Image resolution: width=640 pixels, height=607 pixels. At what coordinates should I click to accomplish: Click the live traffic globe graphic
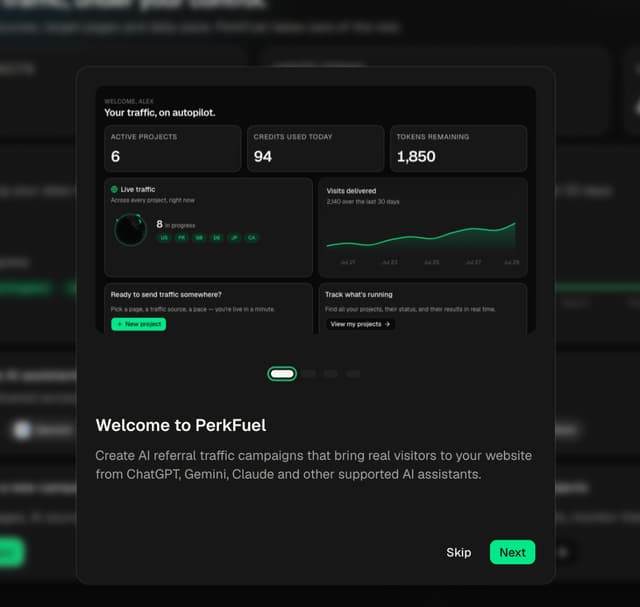tap(130, 230)
